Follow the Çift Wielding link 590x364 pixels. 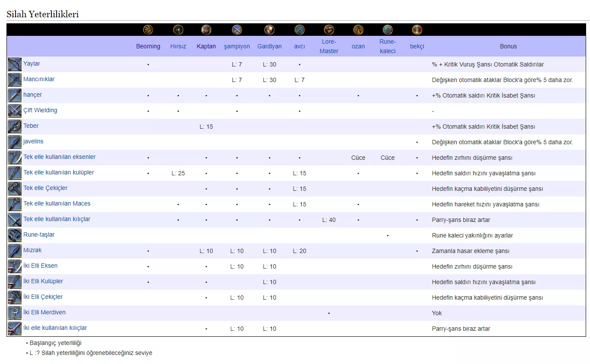pos(40,111)
